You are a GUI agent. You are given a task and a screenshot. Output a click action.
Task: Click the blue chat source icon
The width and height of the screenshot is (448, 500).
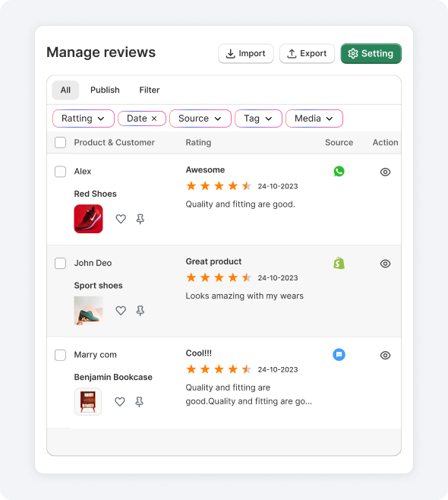339,355
